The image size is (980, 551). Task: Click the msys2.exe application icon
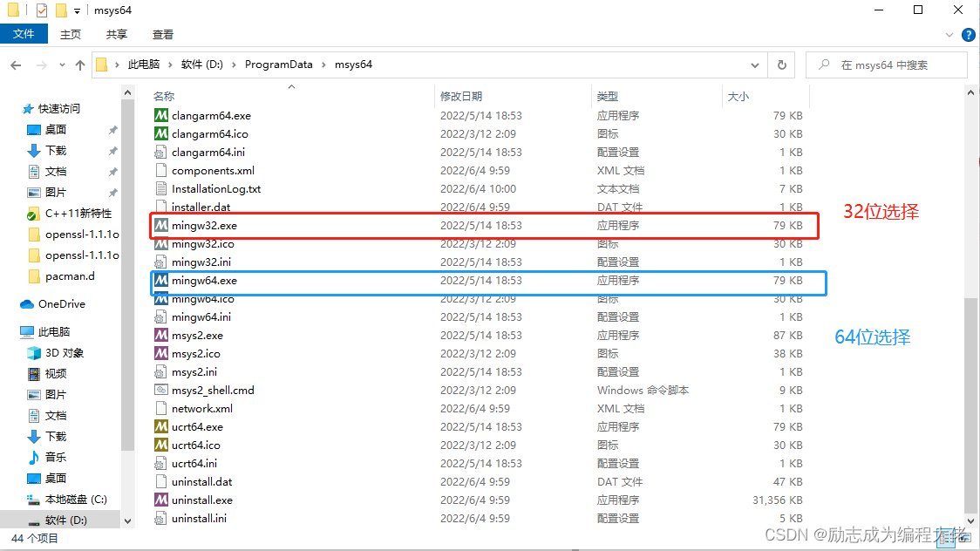pos(161,336)
